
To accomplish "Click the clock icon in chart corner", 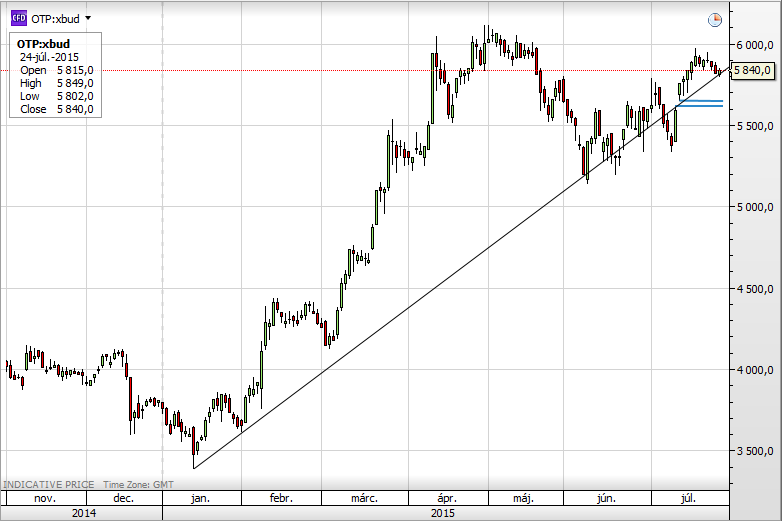I will coord(715,20).
